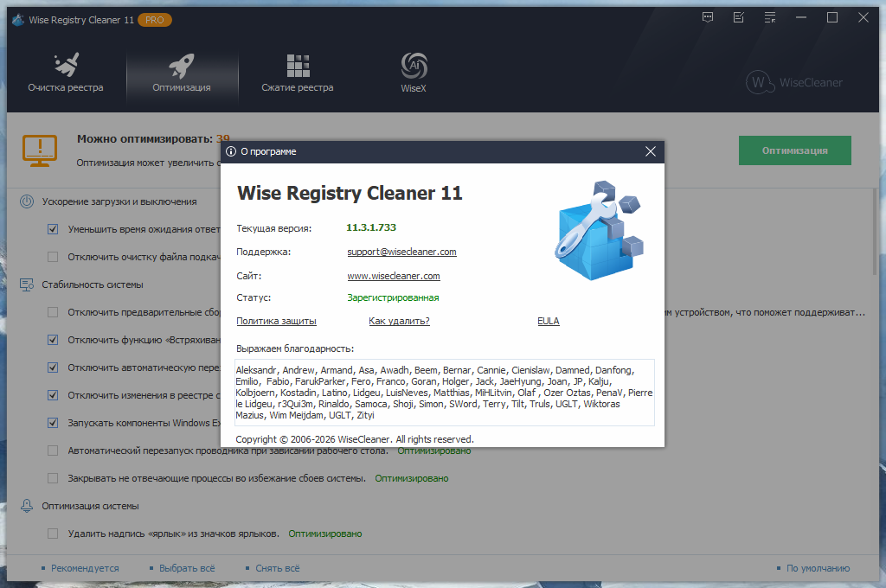Open the www.wisecleaner.com website link
Screen dimensions: 886x588
[394, 276]
